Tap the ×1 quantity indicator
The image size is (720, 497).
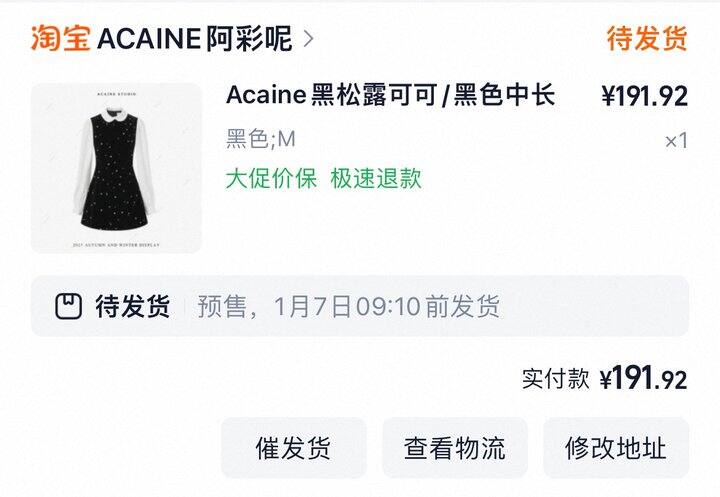[x=676, y=141]
